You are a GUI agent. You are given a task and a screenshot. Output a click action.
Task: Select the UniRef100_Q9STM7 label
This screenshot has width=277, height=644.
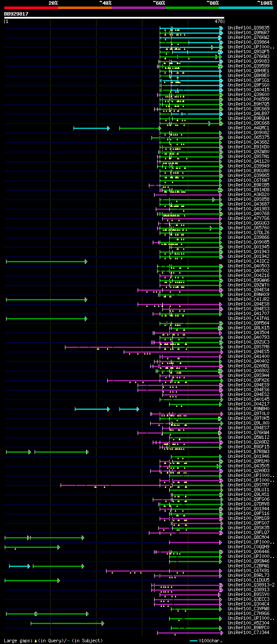coord(248,485)
